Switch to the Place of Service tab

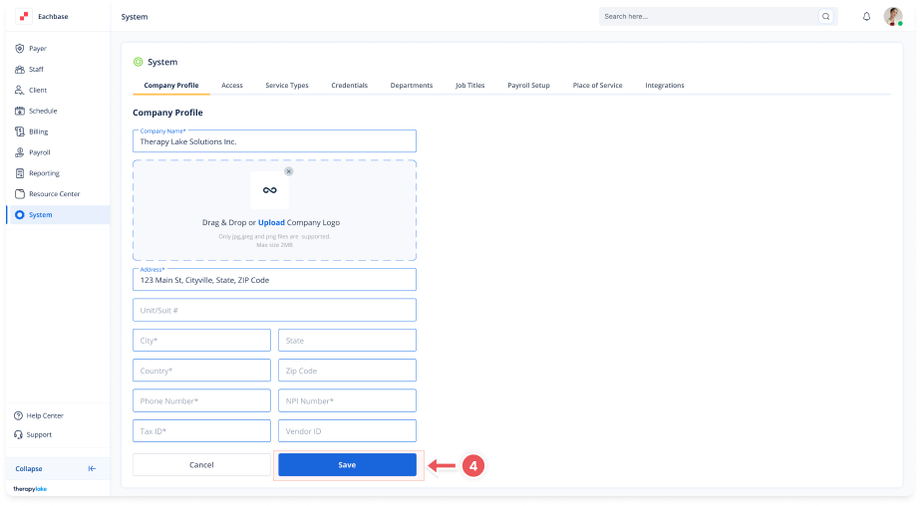(597, 85)
